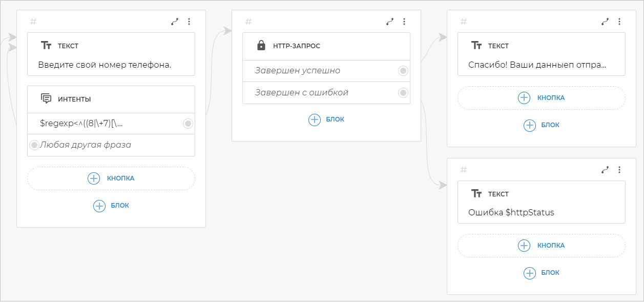Click connector dot of Завершен с ошибкой
The image size is (644, 302).
click(403, 93)
